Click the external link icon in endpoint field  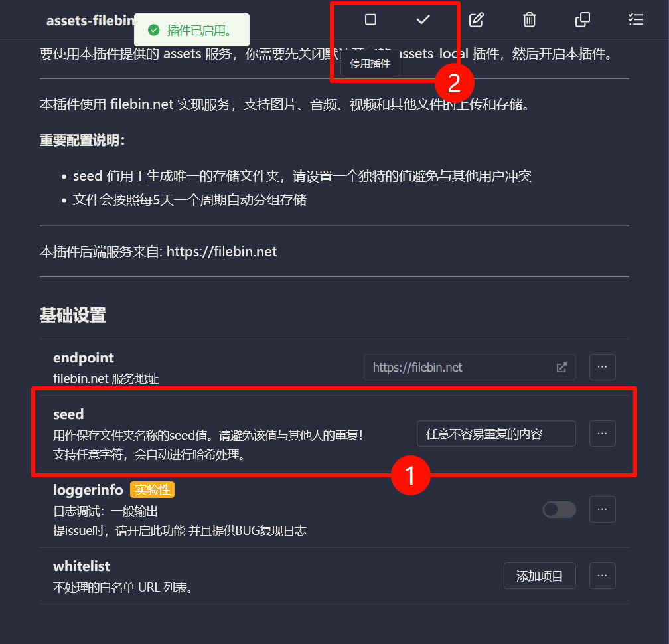coord(561,367)
